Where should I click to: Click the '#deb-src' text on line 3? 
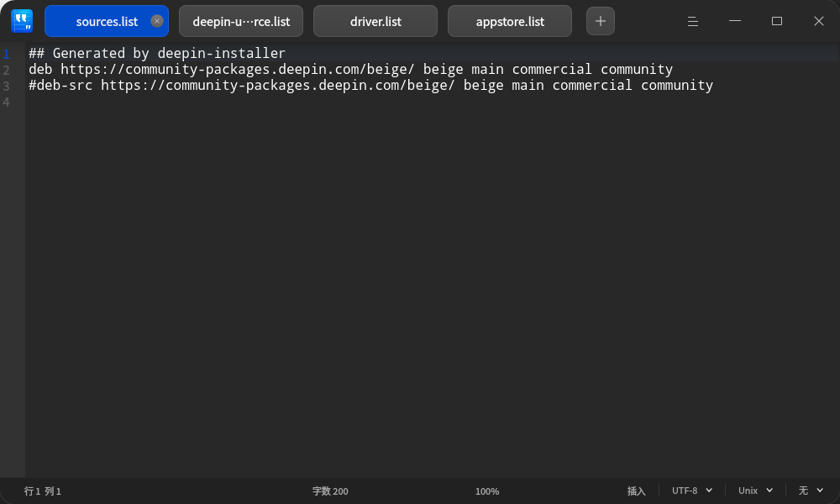(x=60, y=86)
